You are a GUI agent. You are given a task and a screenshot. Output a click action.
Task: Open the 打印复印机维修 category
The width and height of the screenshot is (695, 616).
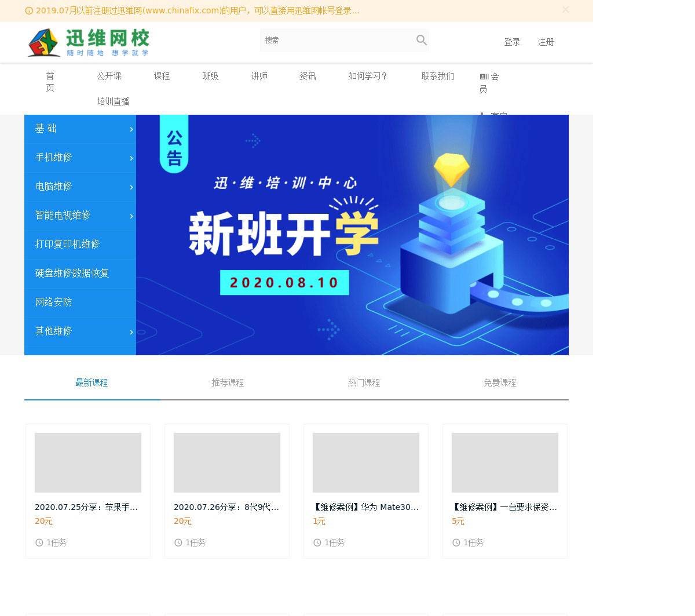pos(80,245)
